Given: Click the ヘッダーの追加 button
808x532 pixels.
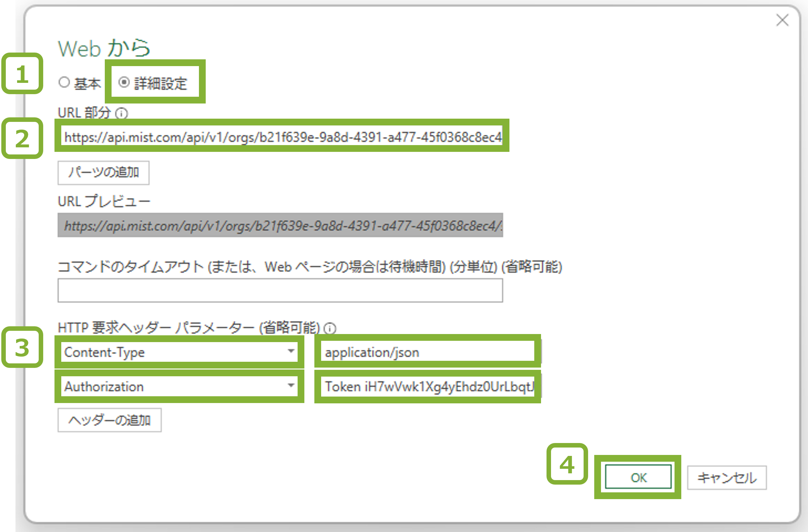Looking at the screenshot, I should pos(109,420).
